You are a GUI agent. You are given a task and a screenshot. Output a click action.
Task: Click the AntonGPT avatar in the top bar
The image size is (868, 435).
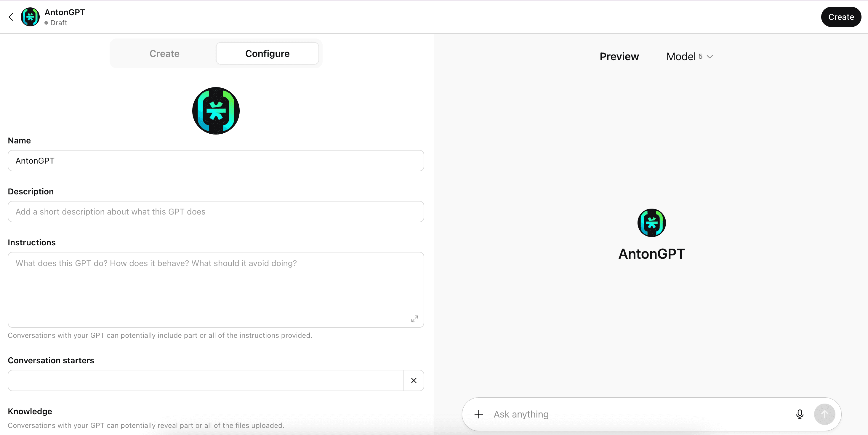[x=30, y=17]
